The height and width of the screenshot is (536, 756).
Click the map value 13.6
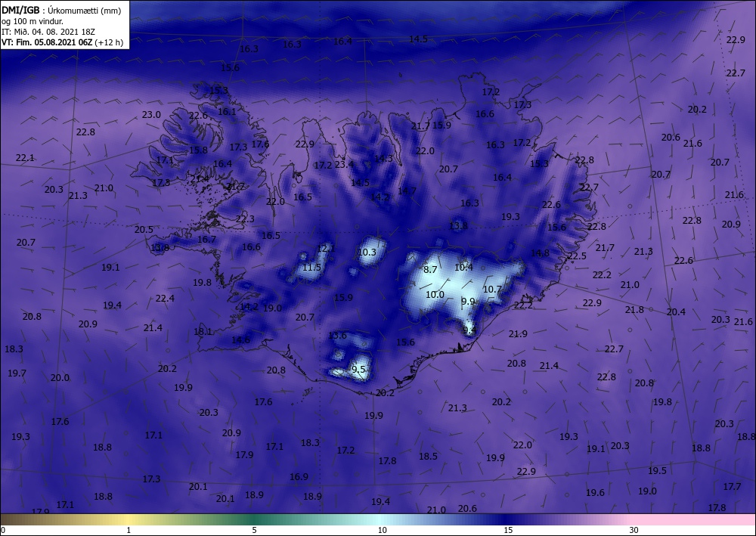click(337, 336)
